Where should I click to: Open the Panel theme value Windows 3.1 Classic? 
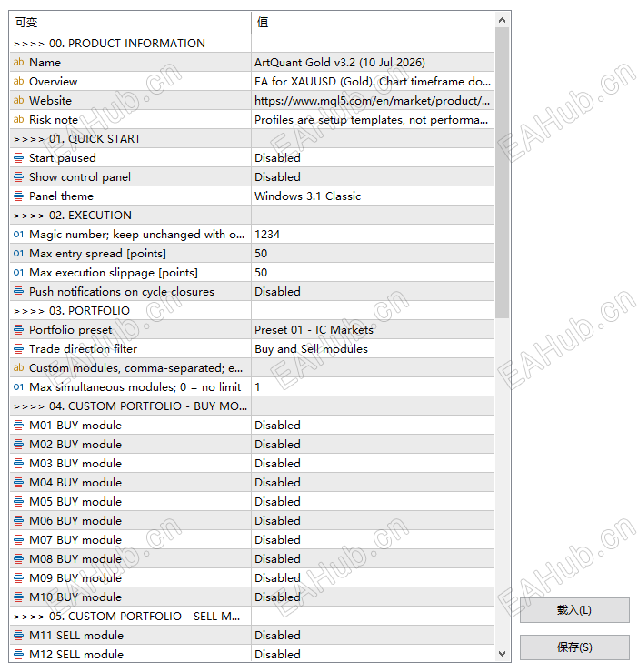click(373, 196)
